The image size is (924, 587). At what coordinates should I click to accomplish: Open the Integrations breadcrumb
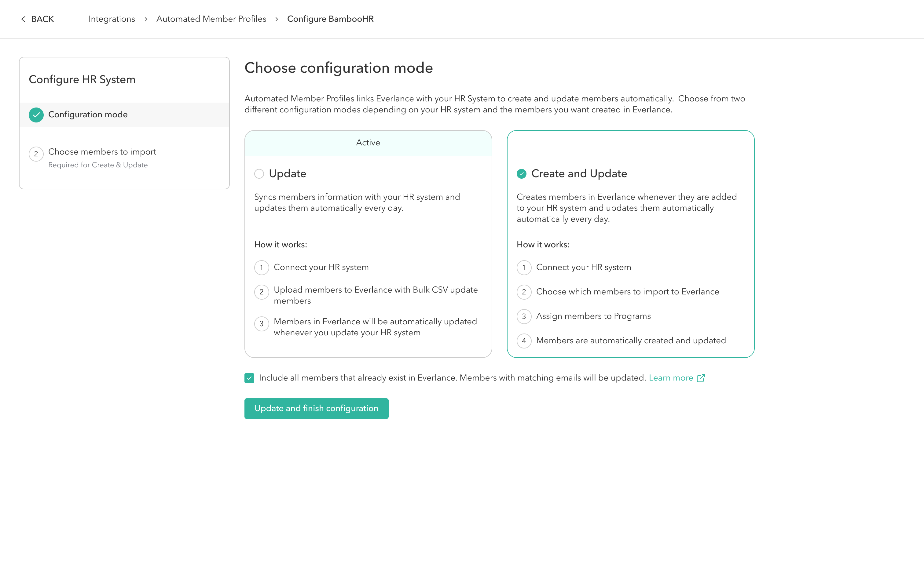coord(112,19)
